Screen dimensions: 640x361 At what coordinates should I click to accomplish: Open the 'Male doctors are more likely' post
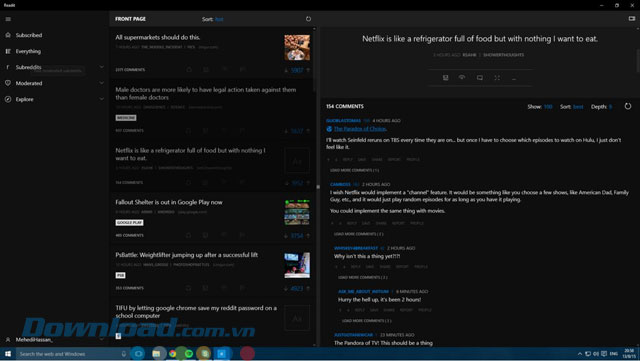pyautogui.click(x=205, y=94)
